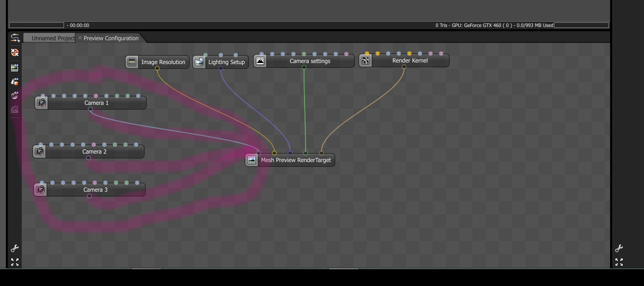Select the Render Kernel node
The height and width of the screenshot is (286, 644).
tap(404, 60)
